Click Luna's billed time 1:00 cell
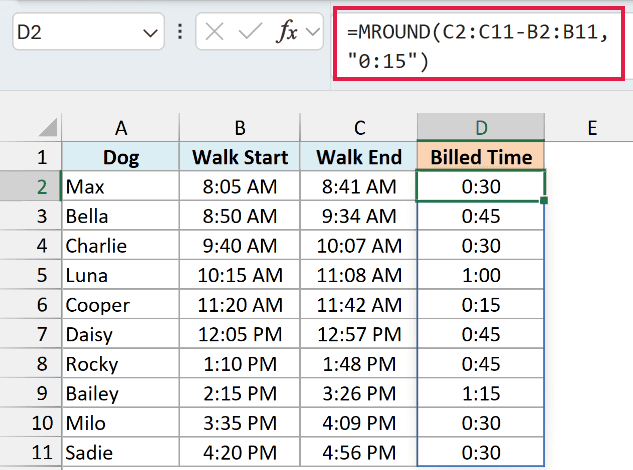633x470 pixels. 481,275
